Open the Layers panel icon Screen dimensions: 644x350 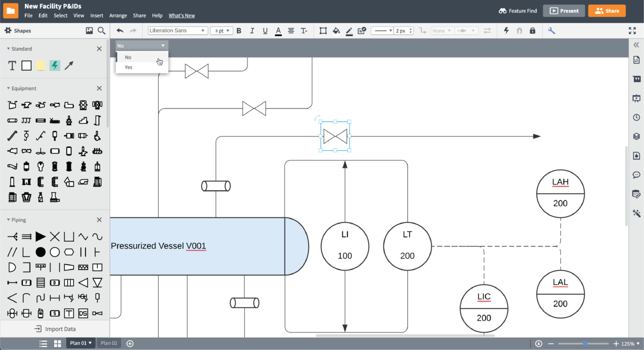(636, 136)
